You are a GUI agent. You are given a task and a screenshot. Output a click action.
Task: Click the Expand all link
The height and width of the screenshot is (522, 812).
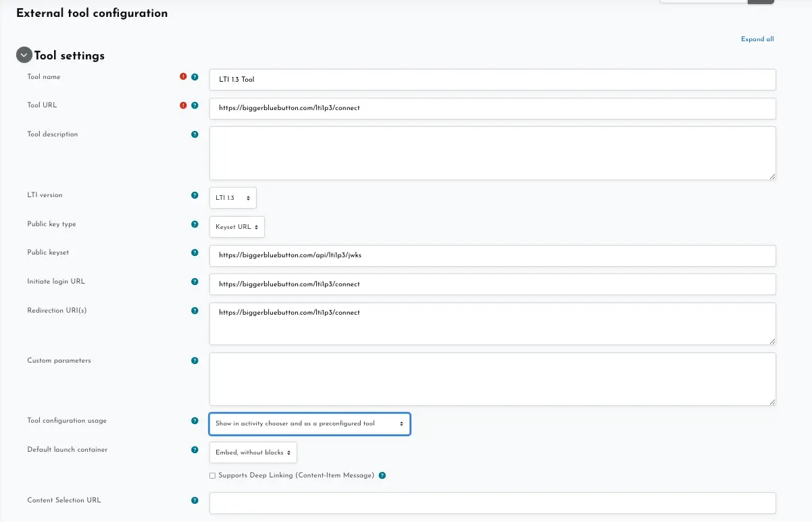coord(757,39)
